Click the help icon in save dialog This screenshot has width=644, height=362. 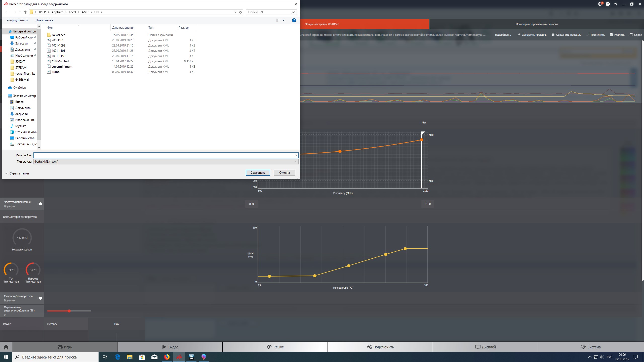(x=294, y=20)
